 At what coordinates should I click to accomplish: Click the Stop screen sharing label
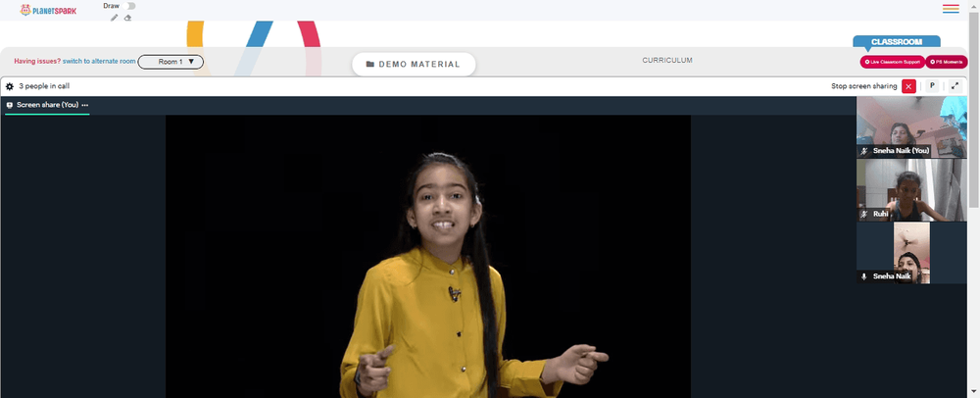coord(863,86)
